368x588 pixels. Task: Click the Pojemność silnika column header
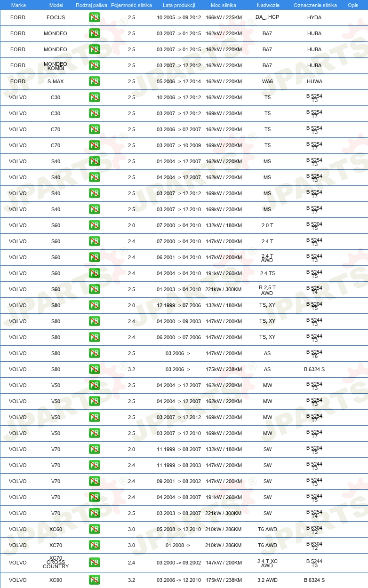click(131, 5)
